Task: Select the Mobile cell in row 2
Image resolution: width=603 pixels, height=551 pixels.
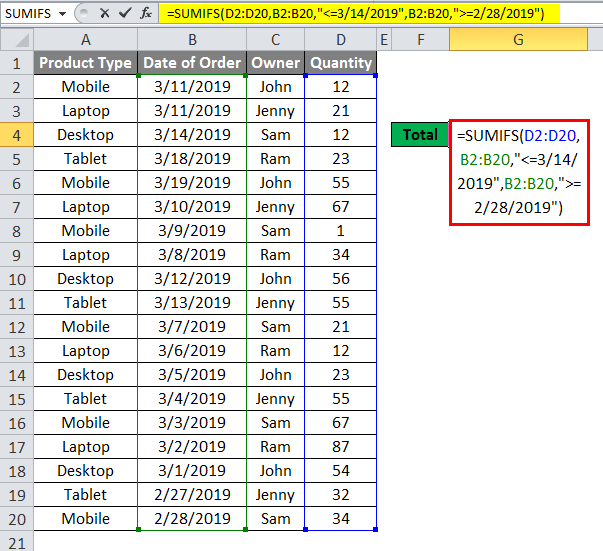Action: 86,87
